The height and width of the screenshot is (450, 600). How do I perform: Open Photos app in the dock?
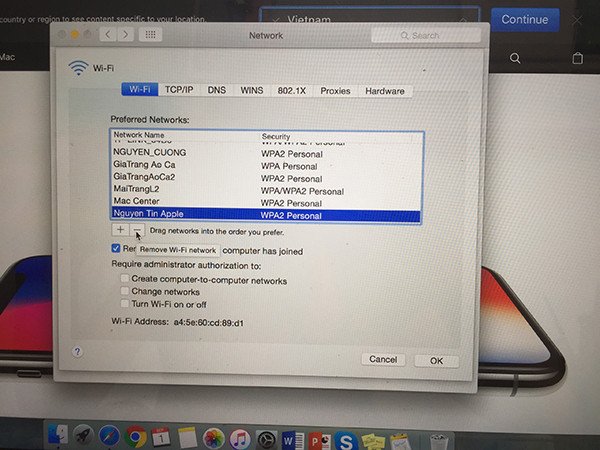click(213, 439)
